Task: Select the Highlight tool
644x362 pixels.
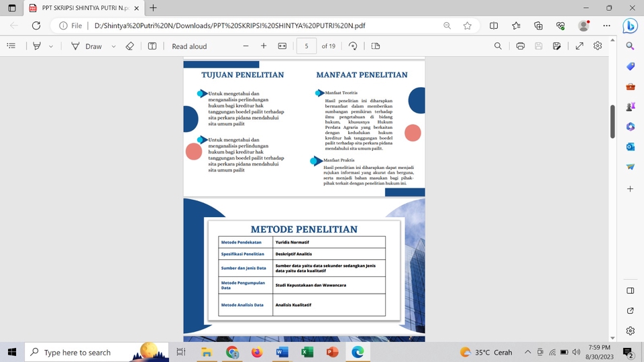Action: (37, 46)
